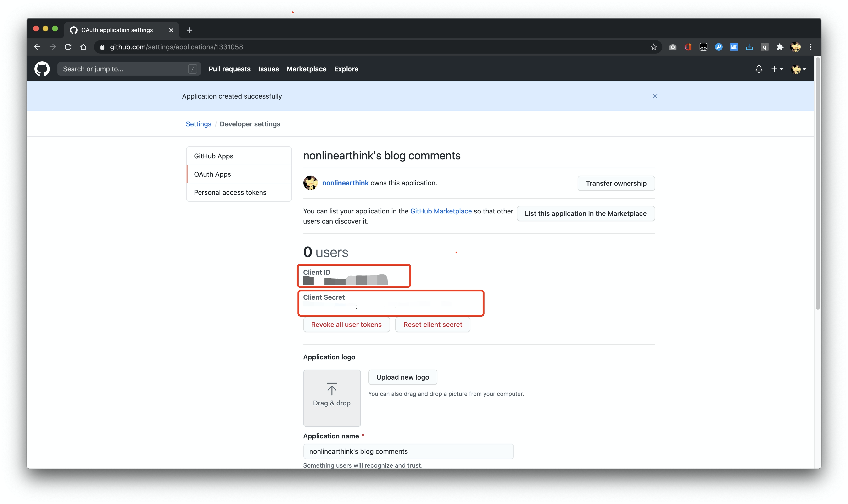The width and height of the screenshot is (848, 504).
Task: Open the browser home page icon
Action: tap(83, 47)
